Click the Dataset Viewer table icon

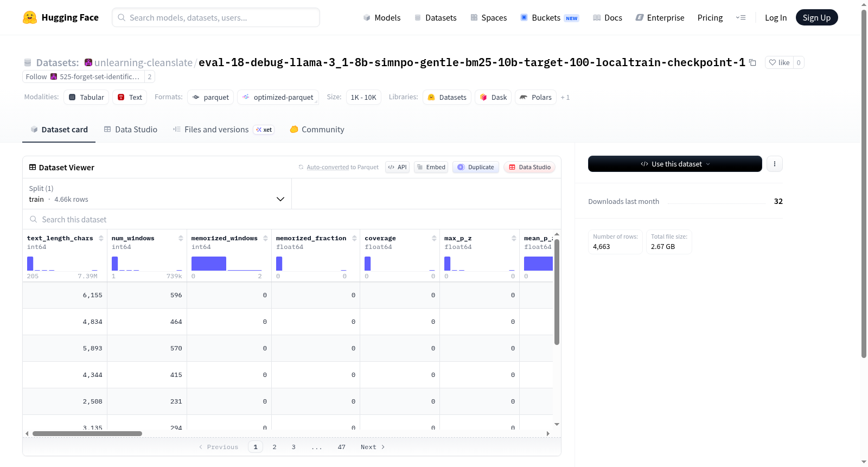coord(33,167)
